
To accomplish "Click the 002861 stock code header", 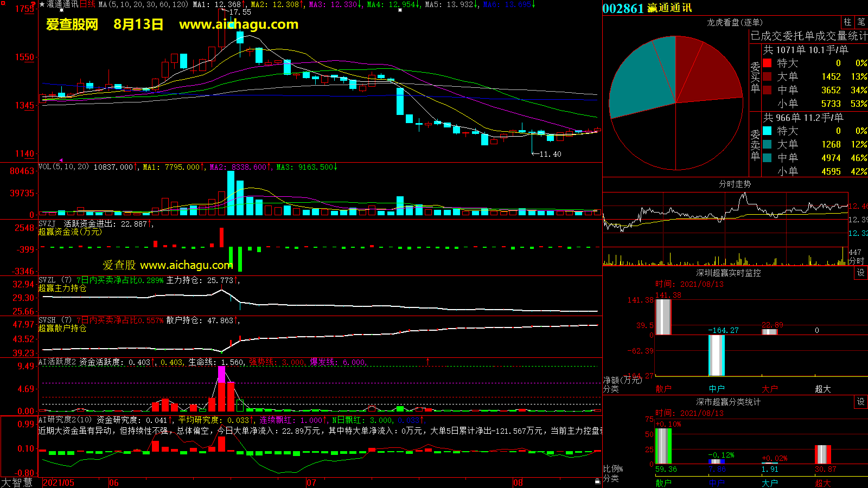I will click(623, 8).
